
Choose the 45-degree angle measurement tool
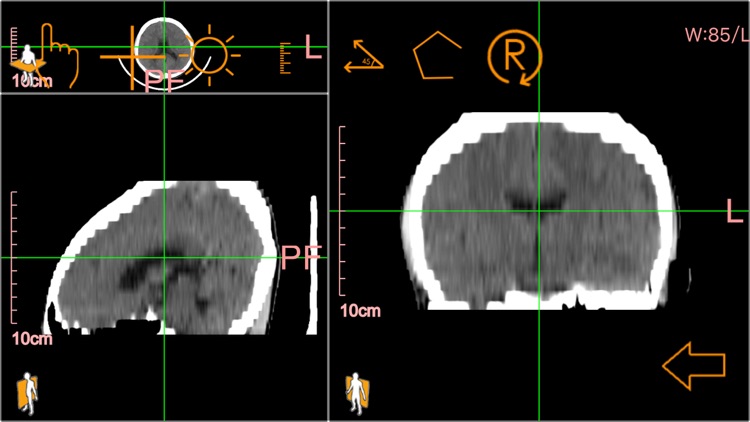364,56
